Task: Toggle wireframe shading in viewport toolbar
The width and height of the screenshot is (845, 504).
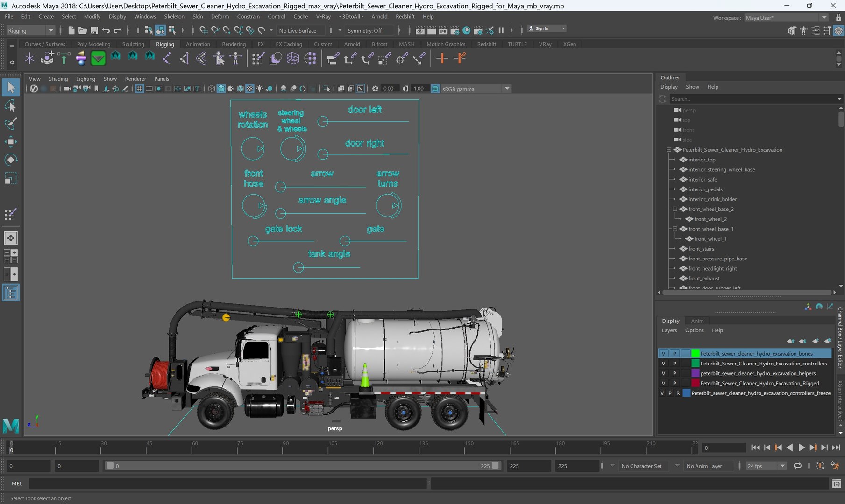Action: point(212,89)
